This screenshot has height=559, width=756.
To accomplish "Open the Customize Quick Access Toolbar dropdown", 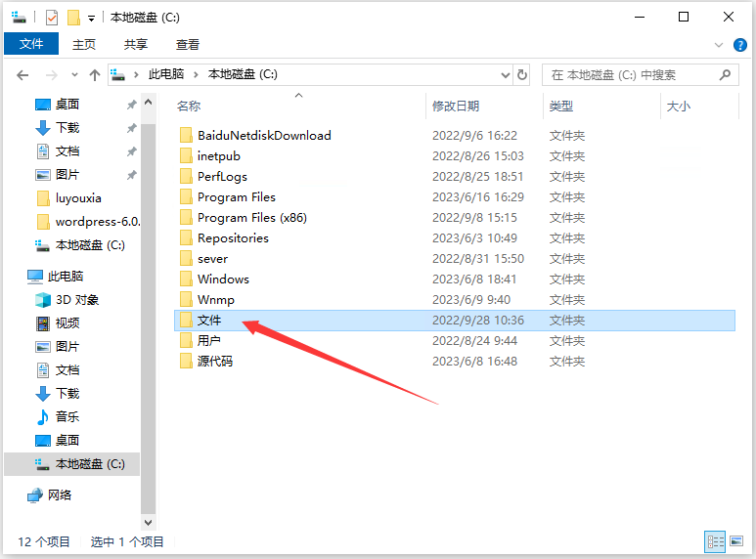I will point(91,19).
